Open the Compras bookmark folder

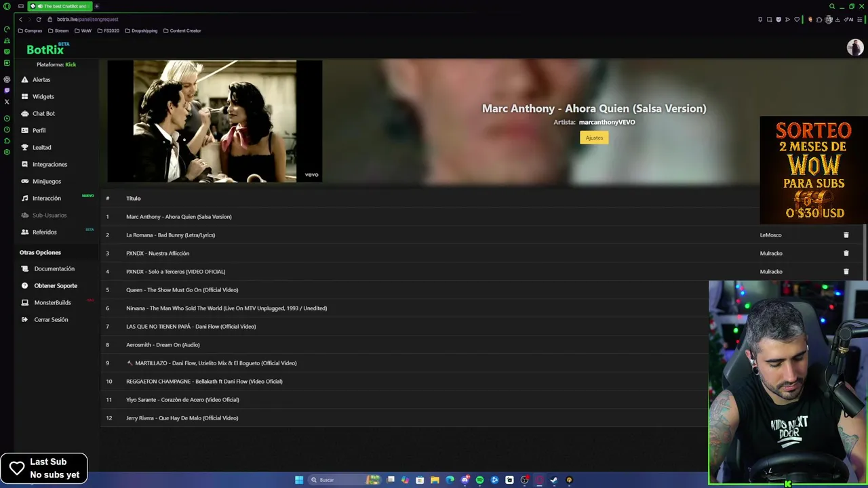pos(30,30)
